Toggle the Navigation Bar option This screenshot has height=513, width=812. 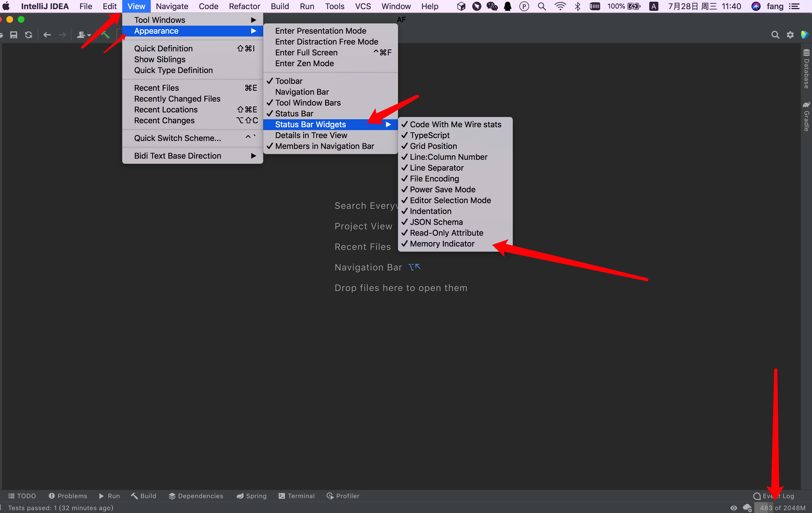point(302,92)
